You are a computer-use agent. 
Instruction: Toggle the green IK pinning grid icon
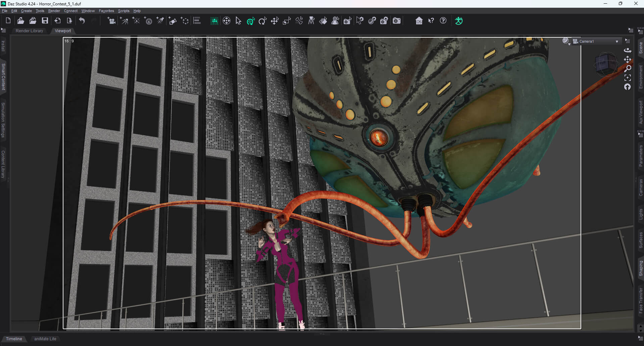[x=214, y=21]
